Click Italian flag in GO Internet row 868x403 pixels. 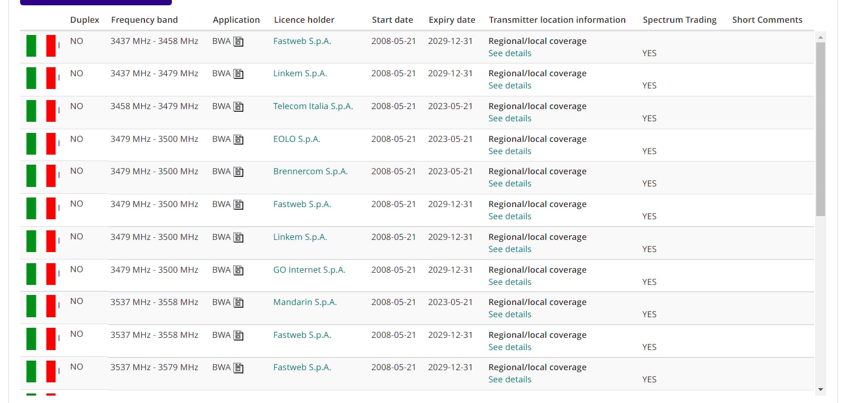click(x=41, y=274)
